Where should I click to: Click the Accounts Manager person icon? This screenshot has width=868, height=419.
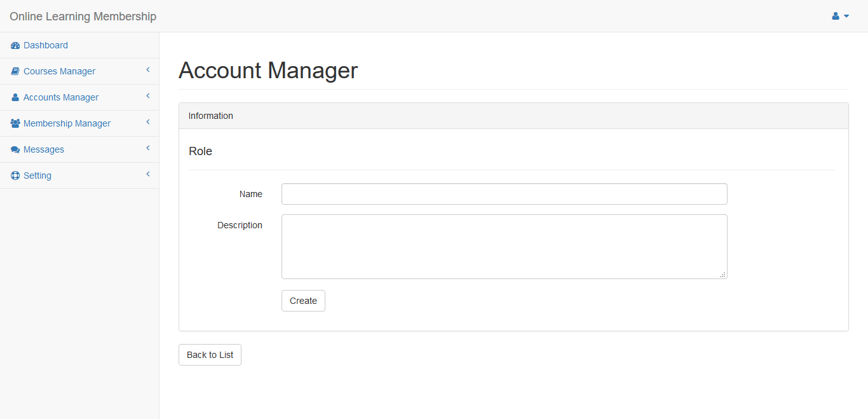pos(15,98)
